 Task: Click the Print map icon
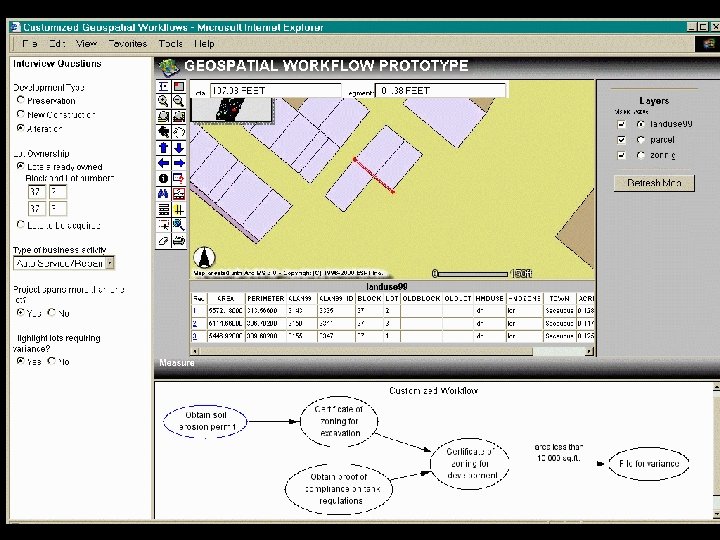179,240
